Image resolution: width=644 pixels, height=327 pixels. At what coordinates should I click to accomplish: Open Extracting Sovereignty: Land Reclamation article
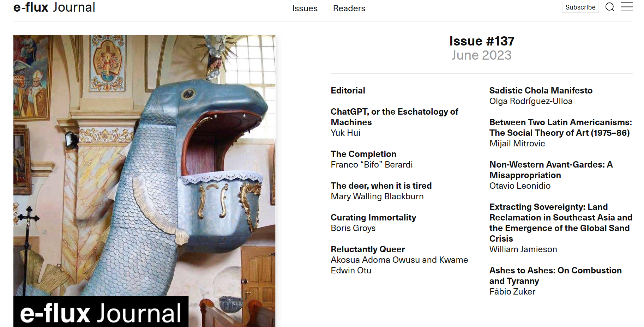pos(561,223)
